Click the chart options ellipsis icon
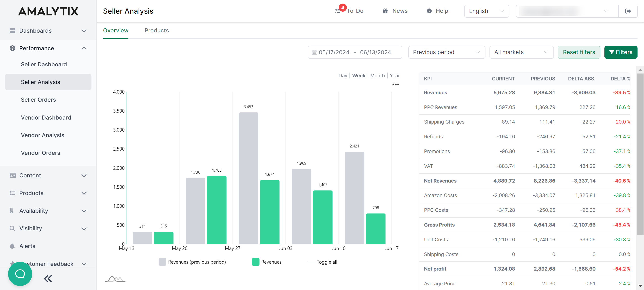The image size is (644, 290). [x=396, y=84]
